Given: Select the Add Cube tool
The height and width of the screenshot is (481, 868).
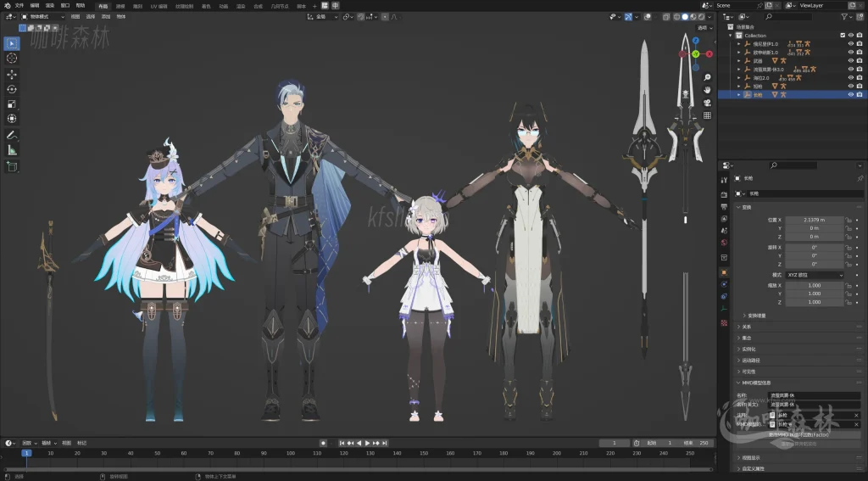Looking at the screenshot, I should [x=12, y=166].
